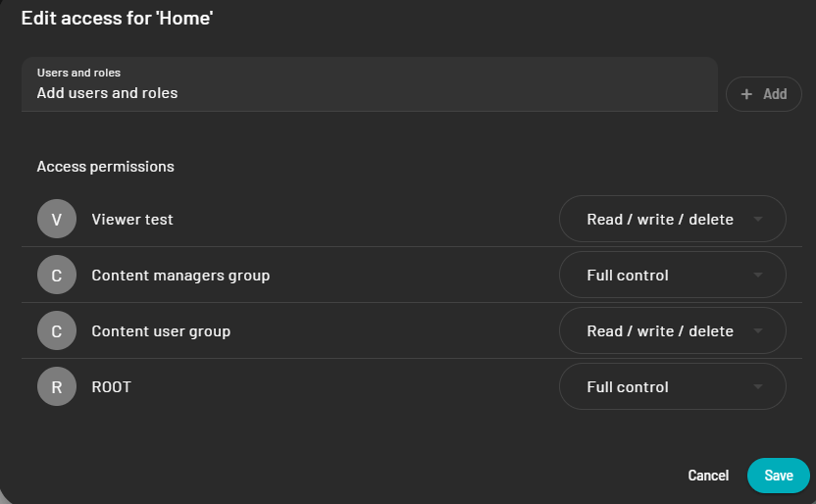Click the Content managers group avatar

57,275
